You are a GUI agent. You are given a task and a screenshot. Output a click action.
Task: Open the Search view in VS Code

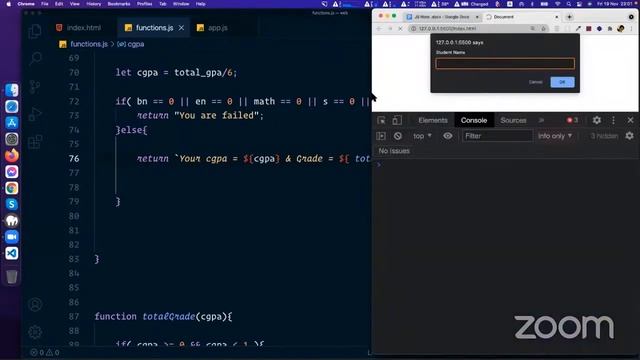pyautogui.click(x=35, y=59)
